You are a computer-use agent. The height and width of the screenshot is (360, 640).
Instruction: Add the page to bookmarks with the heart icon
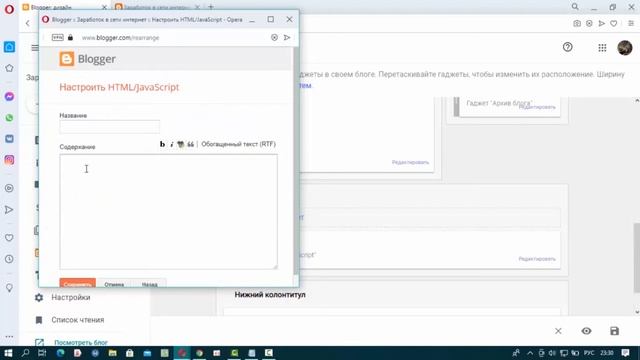point(613,24)
